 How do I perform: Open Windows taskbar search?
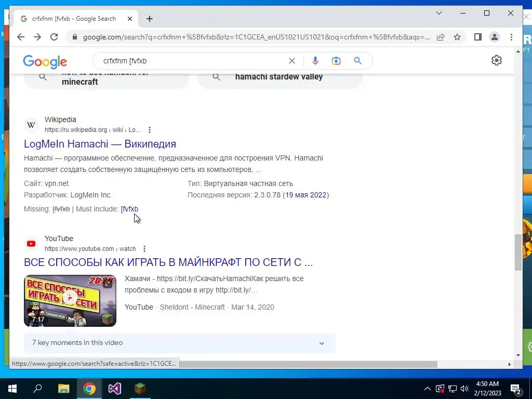click(37, 389)
